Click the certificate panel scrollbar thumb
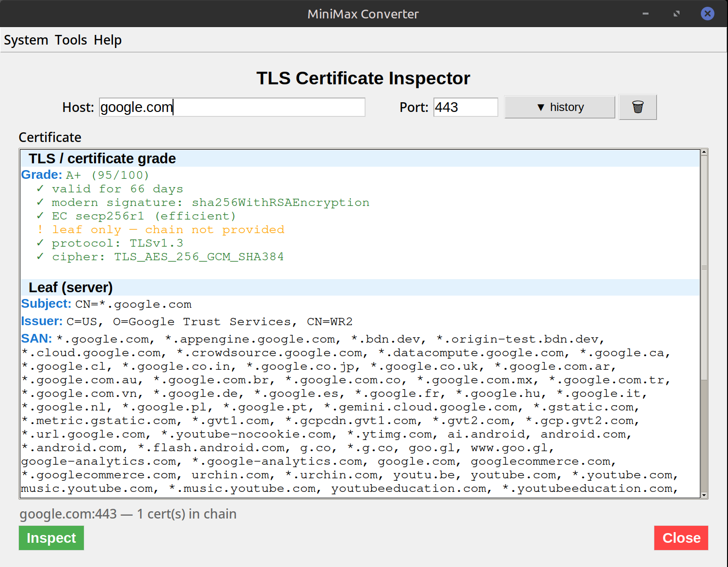Screen dimensions: 728x567 pos(704,268)
